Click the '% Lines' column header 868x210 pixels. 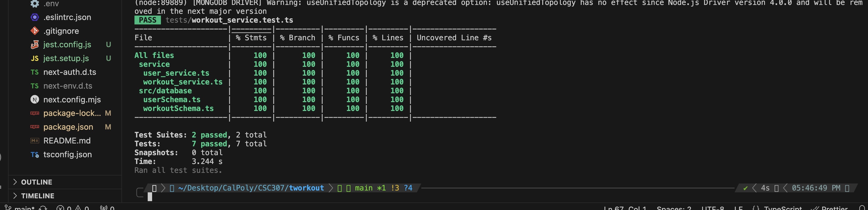[388, 38]
